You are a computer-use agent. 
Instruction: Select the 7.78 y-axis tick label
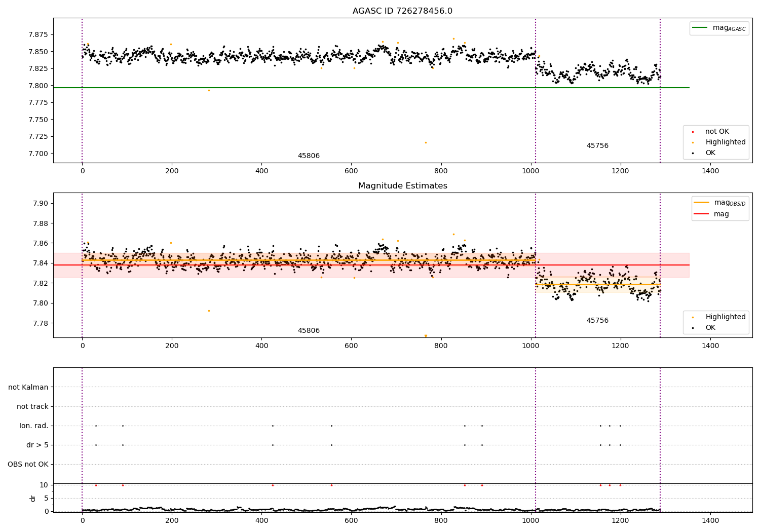[41, 324]
